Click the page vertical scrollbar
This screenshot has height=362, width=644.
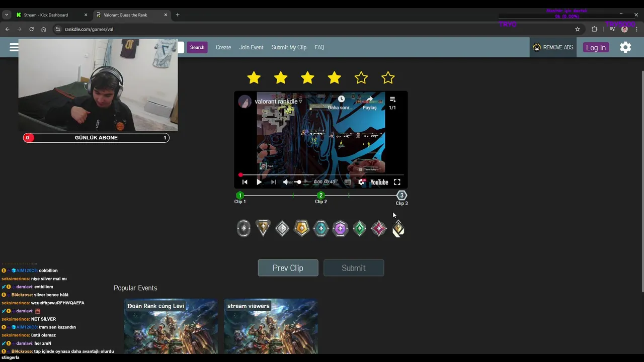[x=641, y=181]
